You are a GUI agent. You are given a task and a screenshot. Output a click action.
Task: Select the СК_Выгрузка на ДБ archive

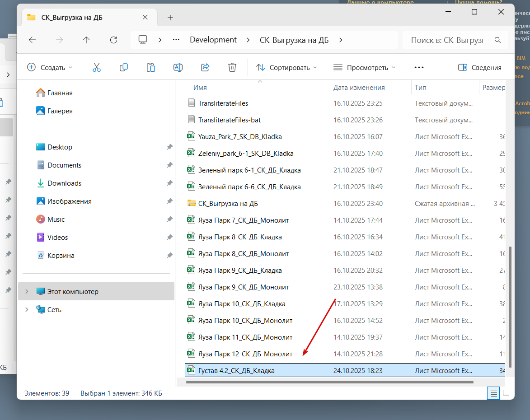tap(345, 204)
